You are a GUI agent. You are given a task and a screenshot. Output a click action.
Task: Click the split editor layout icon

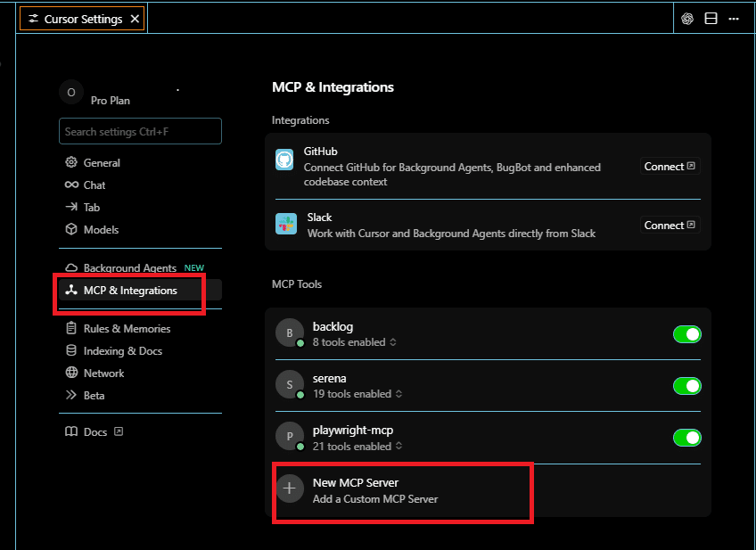tap(711, 19)
